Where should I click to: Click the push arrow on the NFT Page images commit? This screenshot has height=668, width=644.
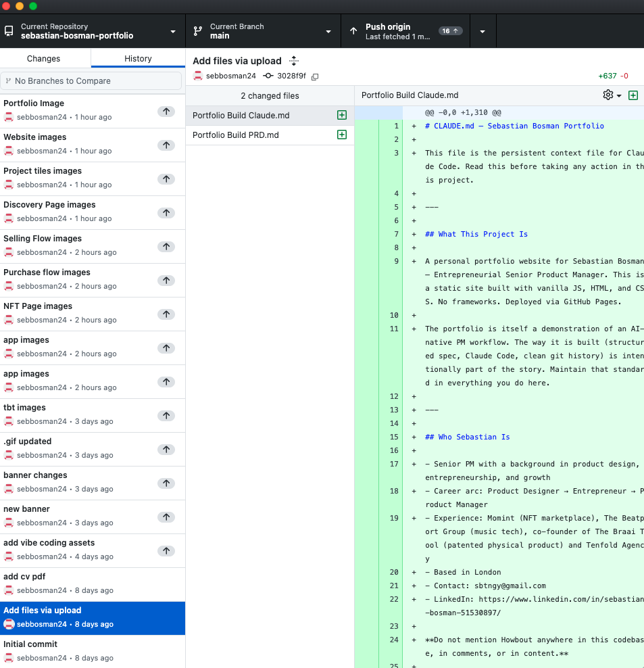pos(166,314)
